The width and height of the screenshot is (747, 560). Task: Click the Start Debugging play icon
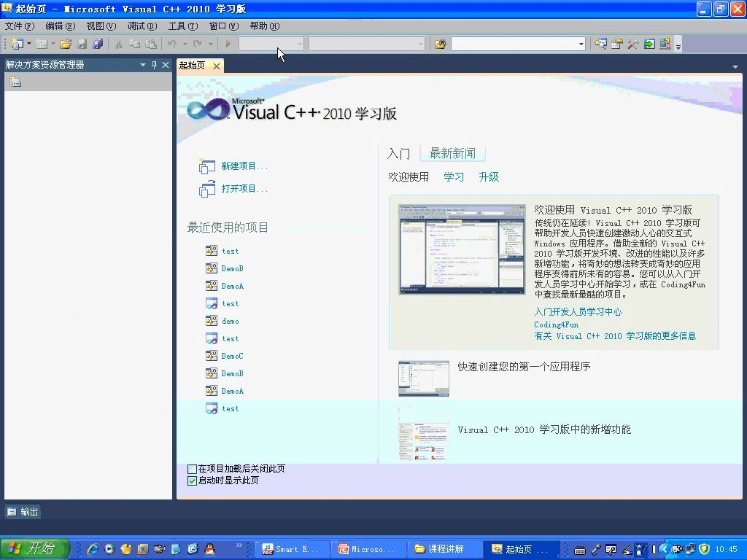pyautogui.click(x=228, y=44)
